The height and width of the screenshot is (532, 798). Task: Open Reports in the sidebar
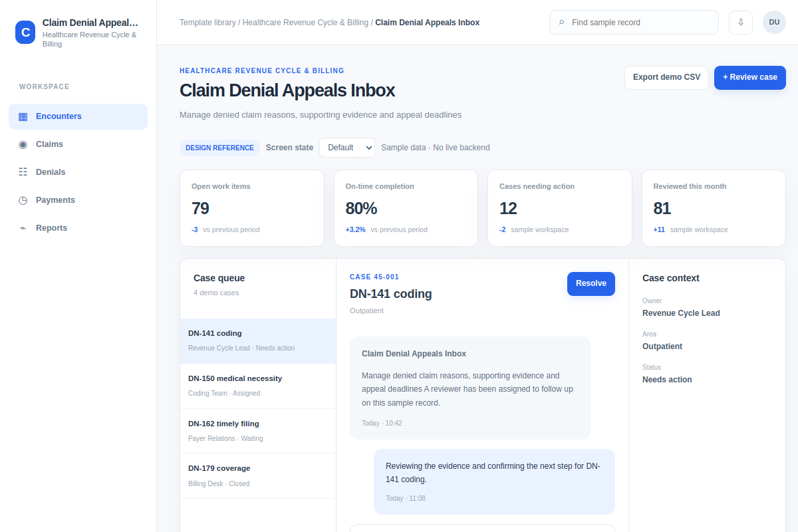[78, 228]
